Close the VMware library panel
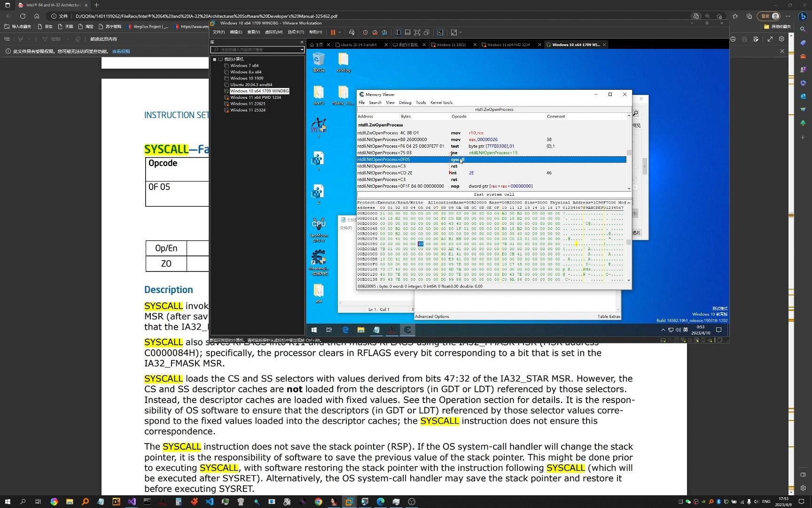The width and height of the screenshot is (812, 508). coord(302,42)
